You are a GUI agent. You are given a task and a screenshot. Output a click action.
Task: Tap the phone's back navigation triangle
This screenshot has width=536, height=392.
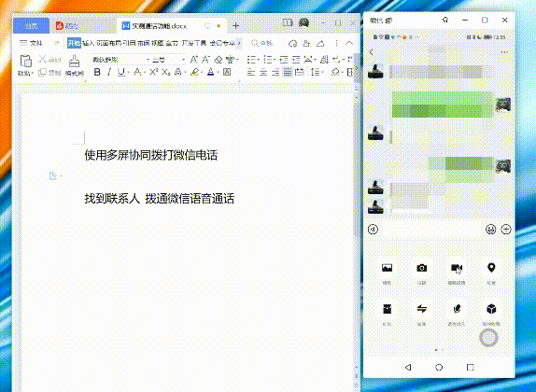click(x=408, y=367)
